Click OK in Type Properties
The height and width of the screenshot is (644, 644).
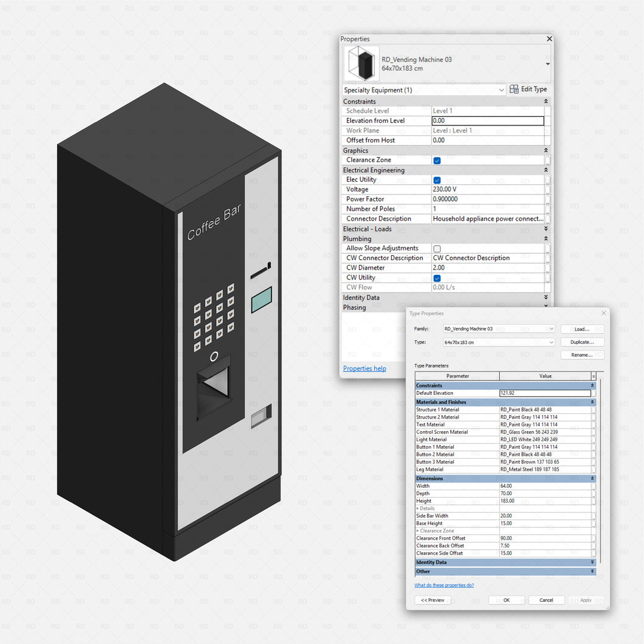point(506,600)
